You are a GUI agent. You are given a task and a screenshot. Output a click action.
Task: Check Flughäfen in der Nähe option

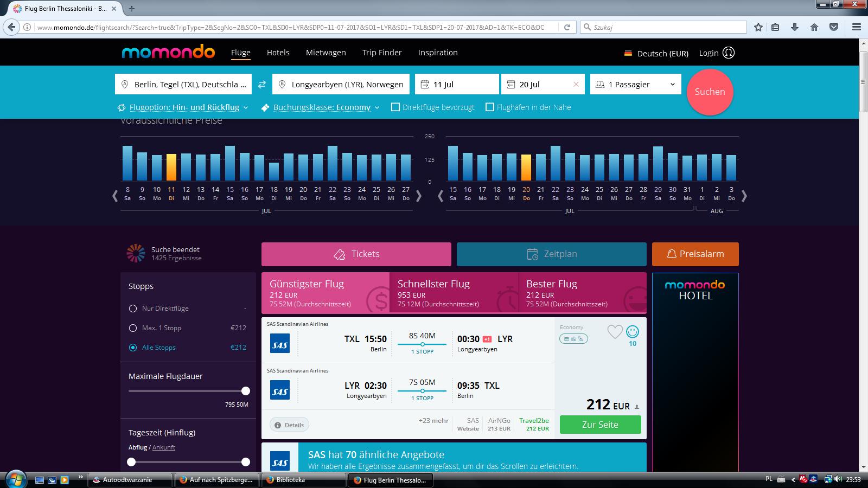pos(490,107)
